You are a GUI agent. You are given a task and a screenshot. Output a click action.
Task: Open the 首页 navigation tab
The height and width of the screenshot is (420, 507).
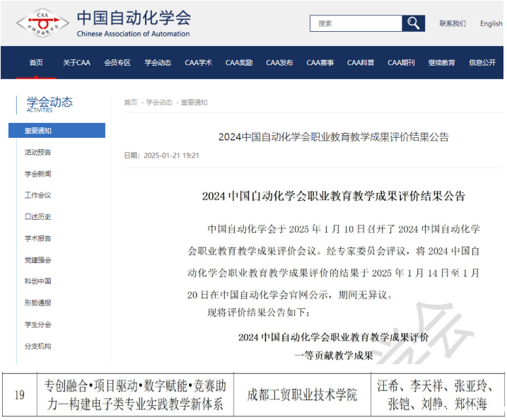(x=36, y=62)
